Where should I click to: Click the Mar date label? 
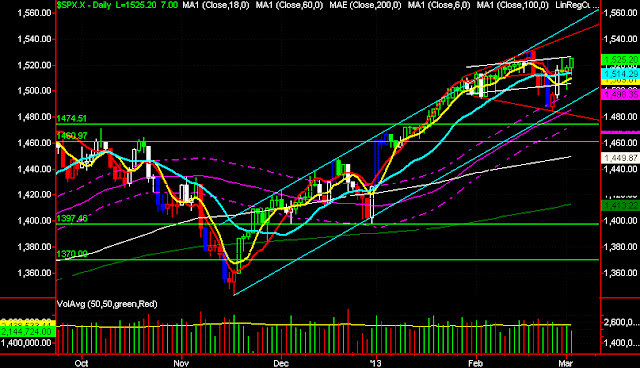point(565,363)
